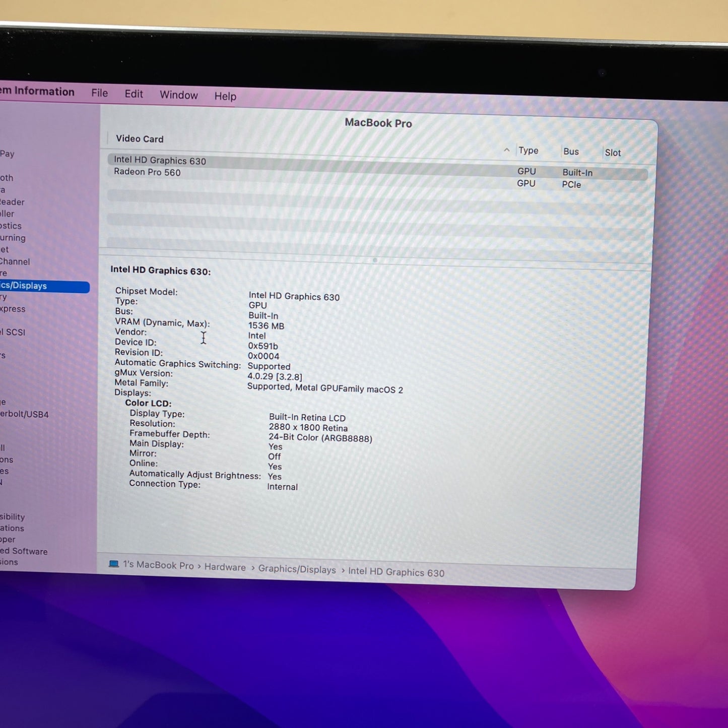This screenshot has height=728, width=728.
Task: Click Hardware in the bottom path bar
Action: [225, 567]
